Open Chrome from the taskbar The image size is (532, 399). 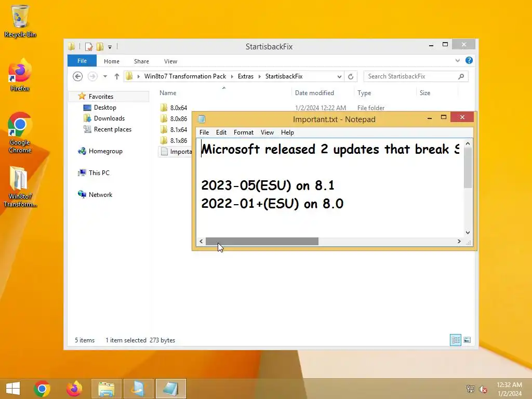pos(42,389)
